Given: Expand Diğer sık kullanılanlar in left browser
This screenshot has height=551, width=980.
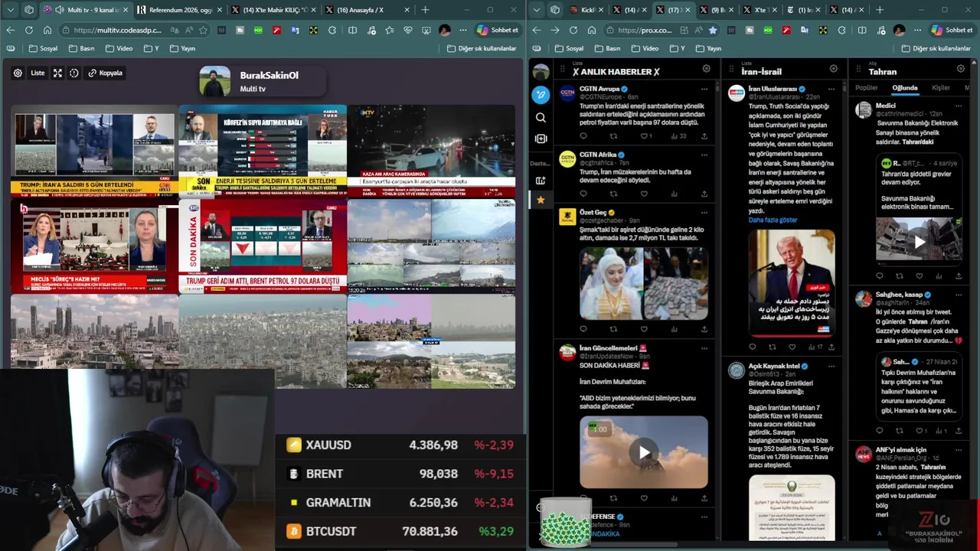Looking at the screenshot, I should [x=482, y=48].
